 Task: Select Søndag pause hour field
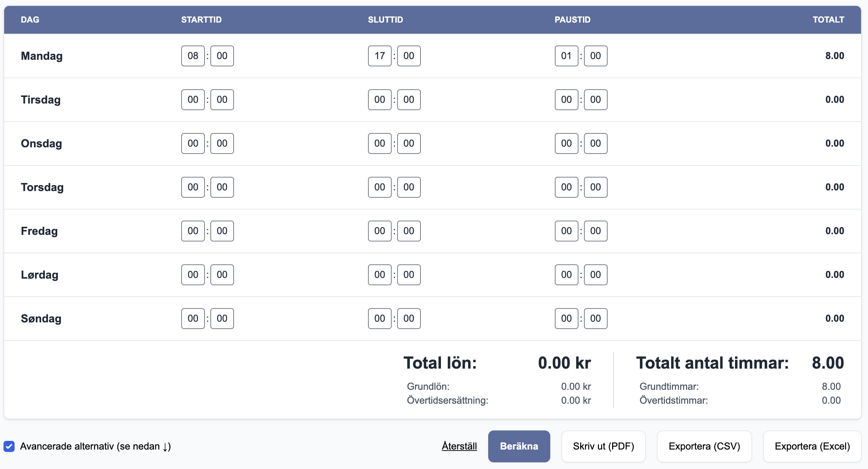pyautogui.click(x=567, y=319)
